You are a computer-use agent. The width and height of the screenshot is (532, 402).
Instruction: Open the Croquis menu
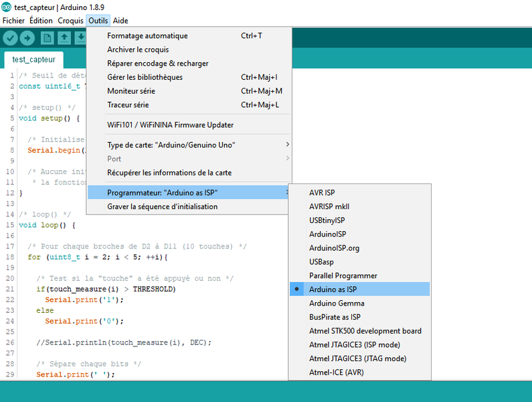click(x=70, y=21)
